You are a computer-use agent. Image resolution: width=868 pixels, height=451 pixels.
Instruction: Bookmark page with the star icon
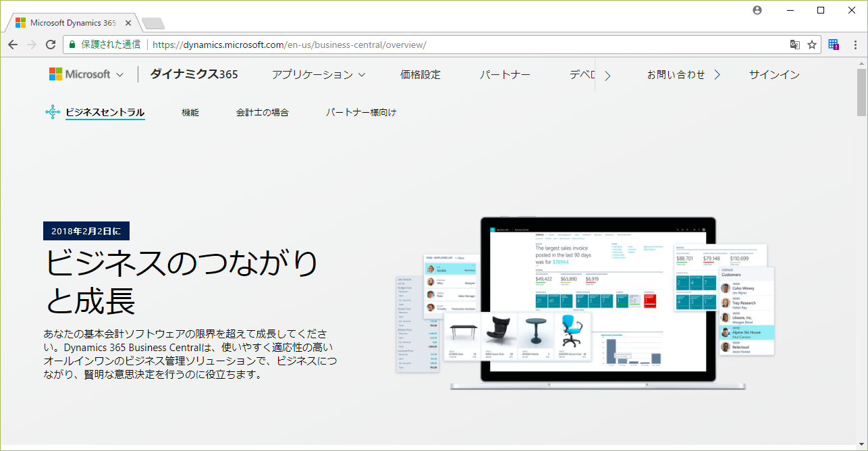pyautogui.click(x=812, y=45)
